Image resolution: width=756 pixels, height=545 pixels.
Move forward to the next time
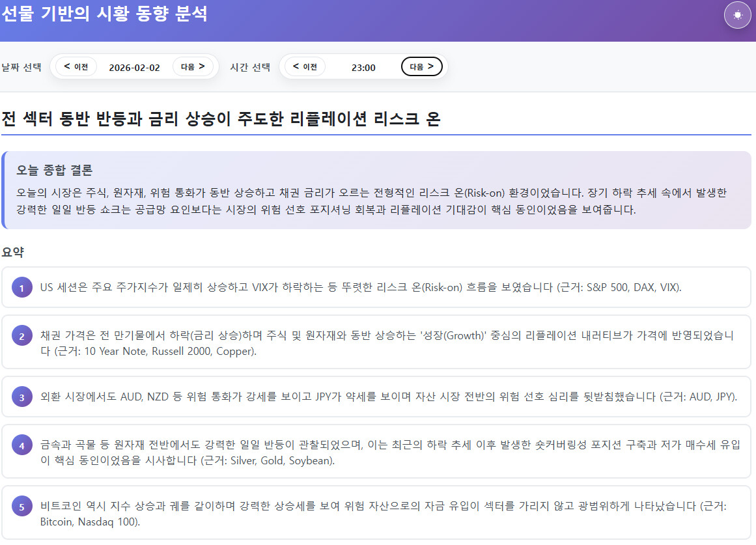coord(421,66)
